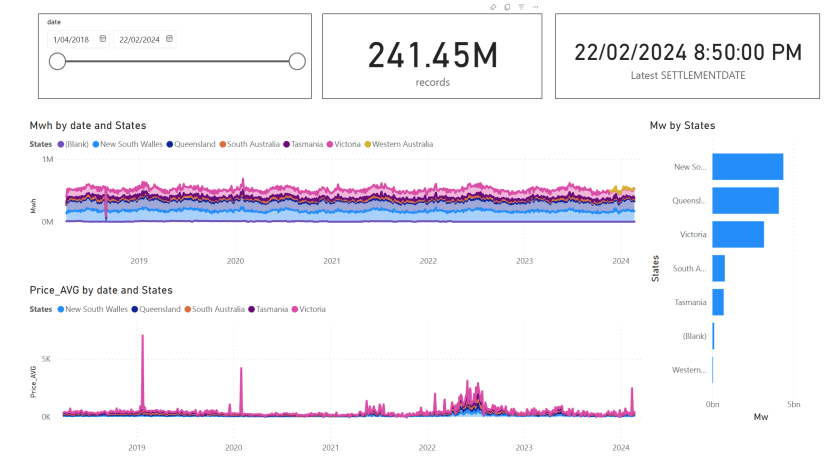Select the Tasmania bar in Mw by States
This screenshot has width=839, height=458.
717,302
